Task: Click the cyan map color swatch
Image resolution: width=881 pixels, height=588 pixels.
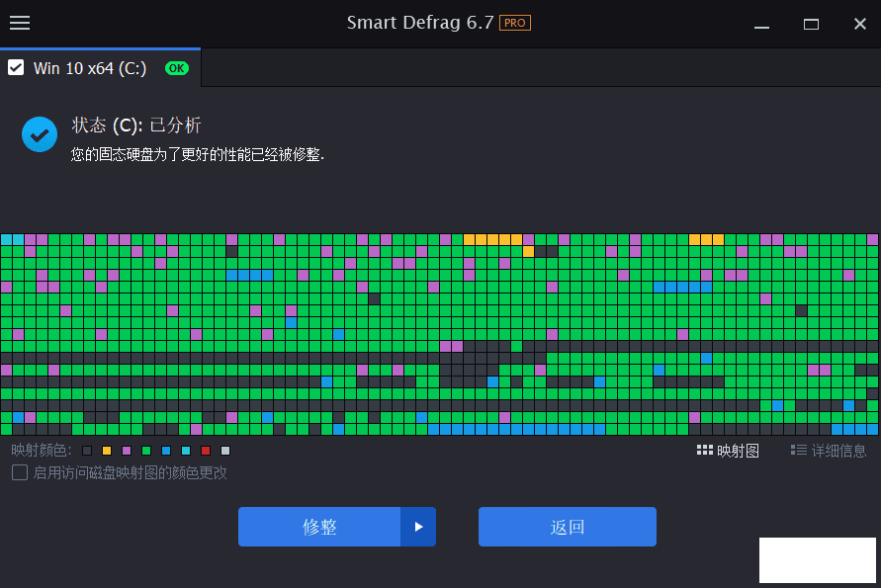Action: click(186, 451)
